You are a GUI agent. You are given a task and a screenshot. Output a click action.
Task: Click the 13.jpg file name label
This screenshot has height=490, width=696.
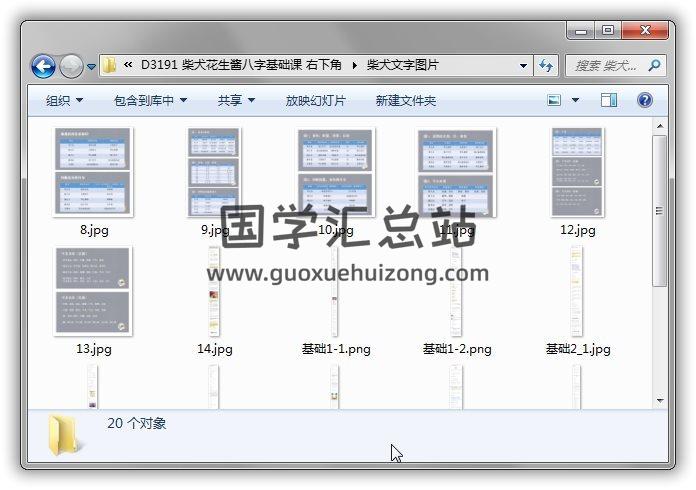(94, 349)
